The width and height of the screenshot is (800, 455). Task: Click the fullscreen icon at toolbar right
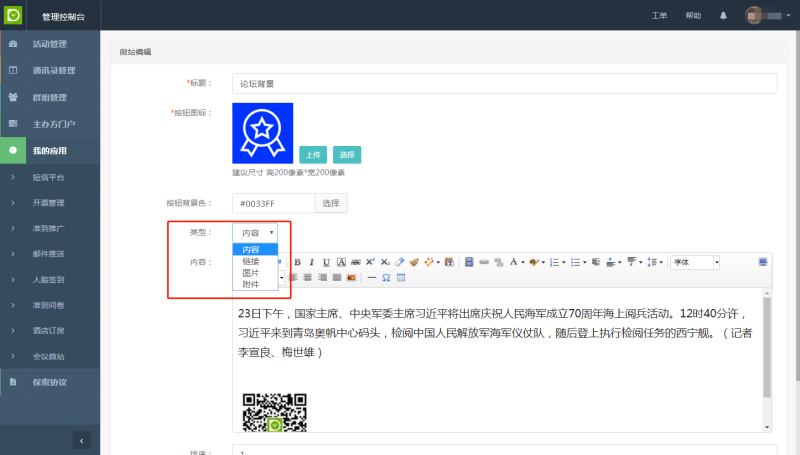763,262
